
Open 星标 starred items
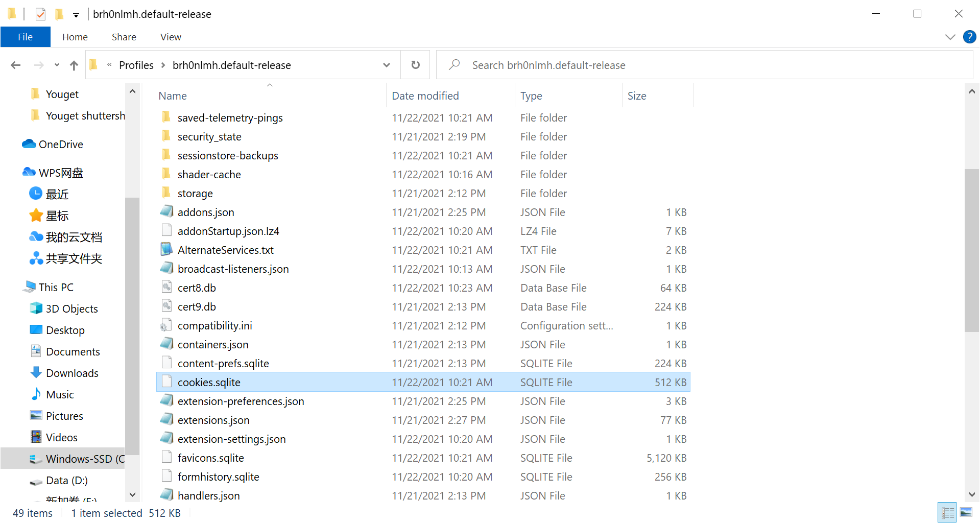tap(57, 216)
